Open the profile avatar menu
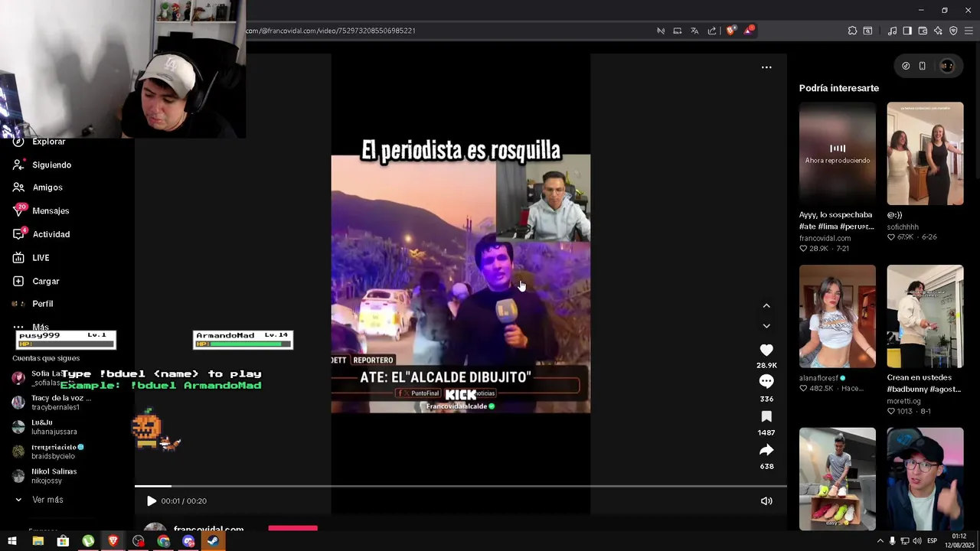 (x=947, y=66)
